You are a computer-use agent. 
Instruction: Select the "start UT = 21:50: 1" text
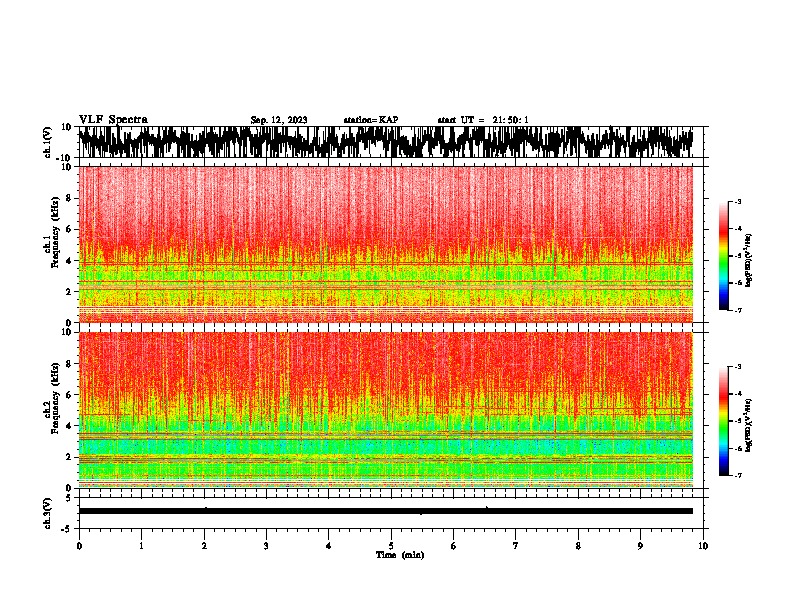(x=483, y=120)
